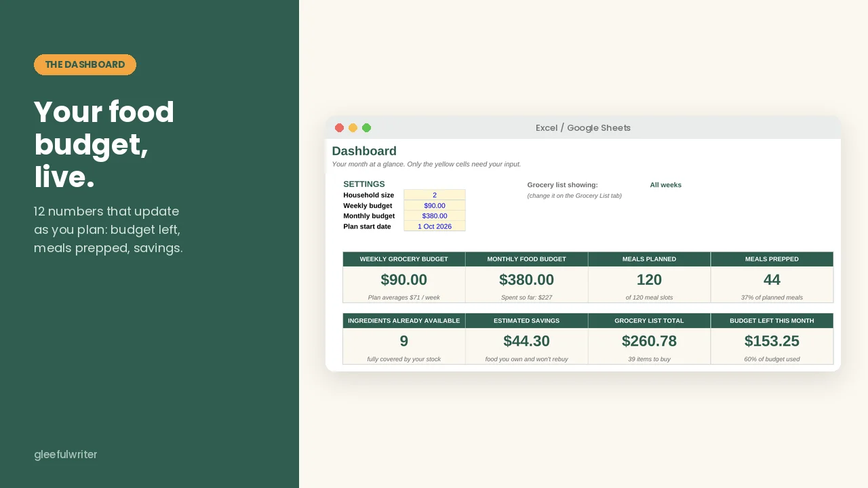Click 'Plan averages $71 / week' note
Screen dimensions: 868x488
coord(404,298)
